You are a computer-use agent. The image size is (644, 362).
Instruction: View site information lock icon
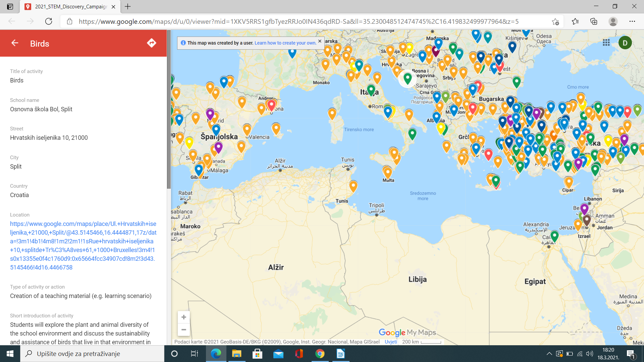coord(69,21)
